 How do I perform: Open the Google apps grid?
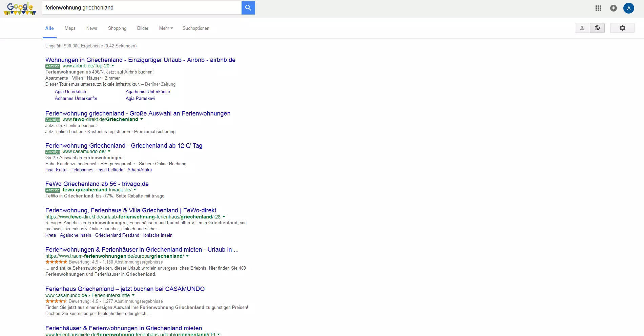tap(598, 8)
